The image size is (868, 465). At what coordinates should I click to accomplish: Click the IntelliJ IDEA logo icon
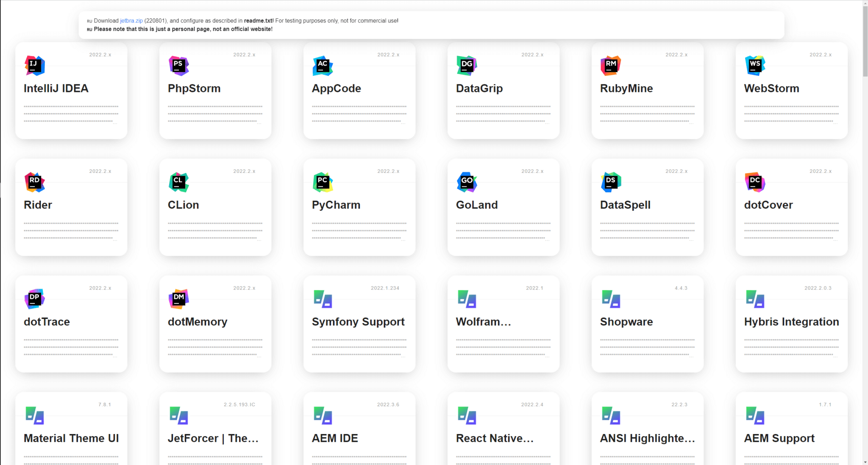pos(35,65)
